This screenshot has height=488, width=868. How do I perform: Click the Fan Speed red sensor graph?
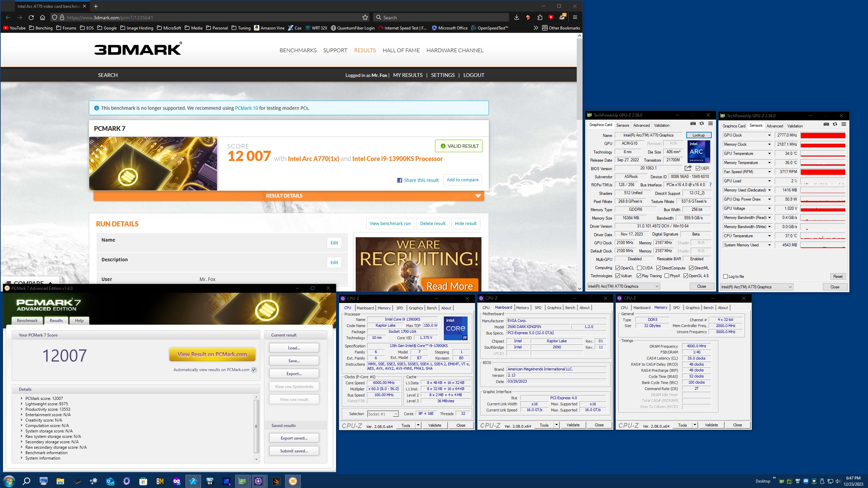pos(823,172)
